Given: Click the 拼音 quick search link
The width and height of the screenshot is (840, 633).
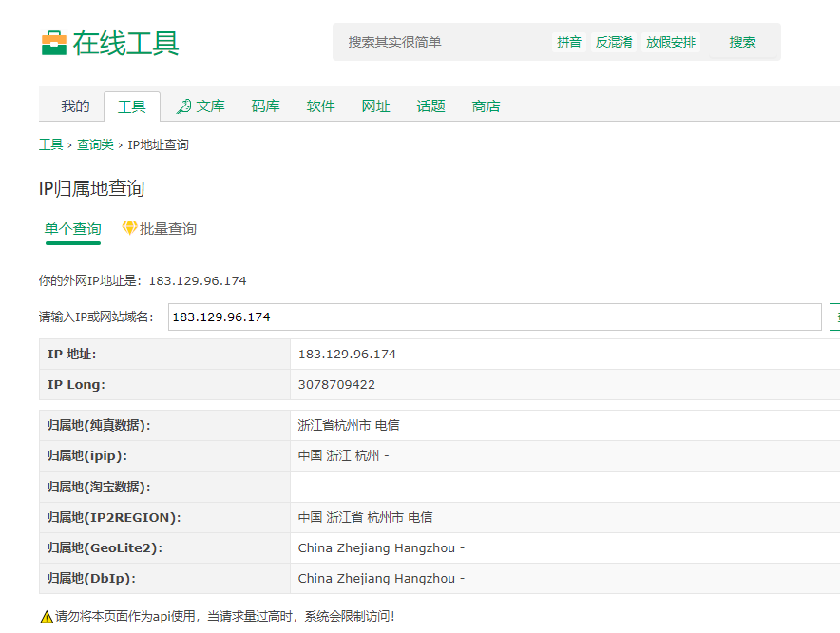Looking at the screenshot, I should point(569,42).
